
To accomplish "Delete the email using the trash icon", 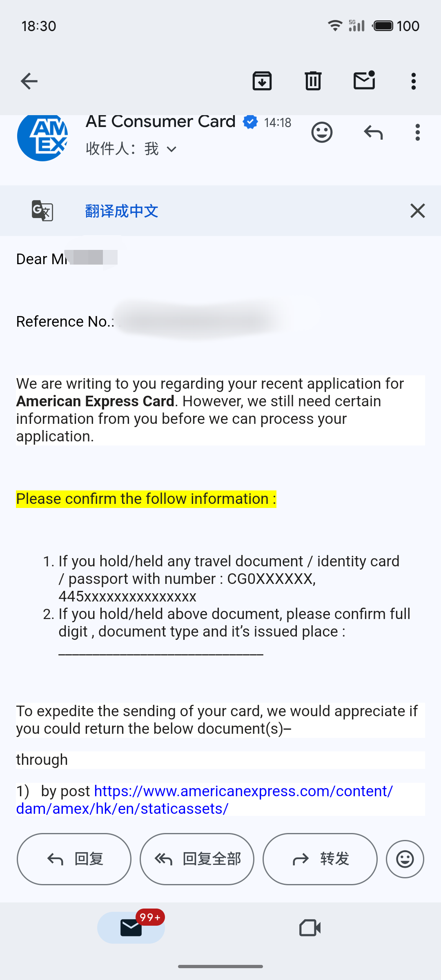I will (x=313, y=81).
